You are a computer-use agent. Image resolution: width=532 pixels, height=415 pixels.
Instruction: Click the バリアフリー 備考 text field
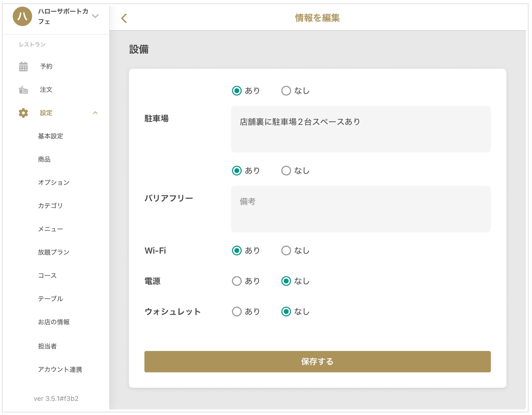point(361,209)
